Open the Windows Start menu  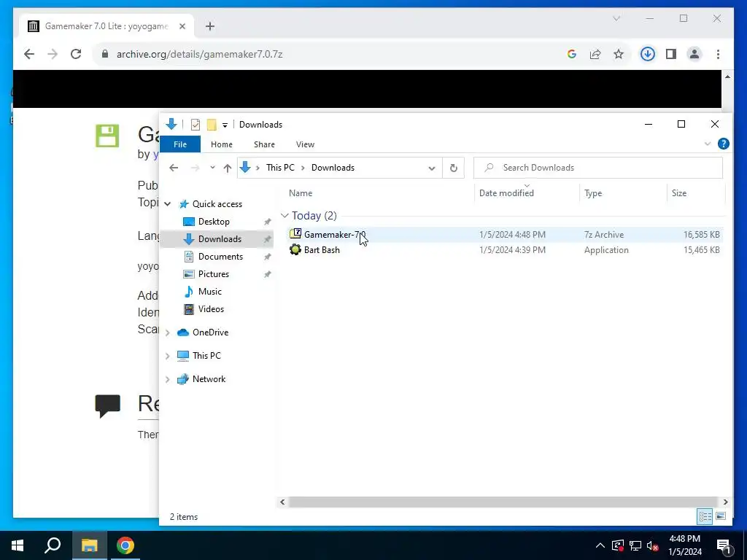[18, 545]
